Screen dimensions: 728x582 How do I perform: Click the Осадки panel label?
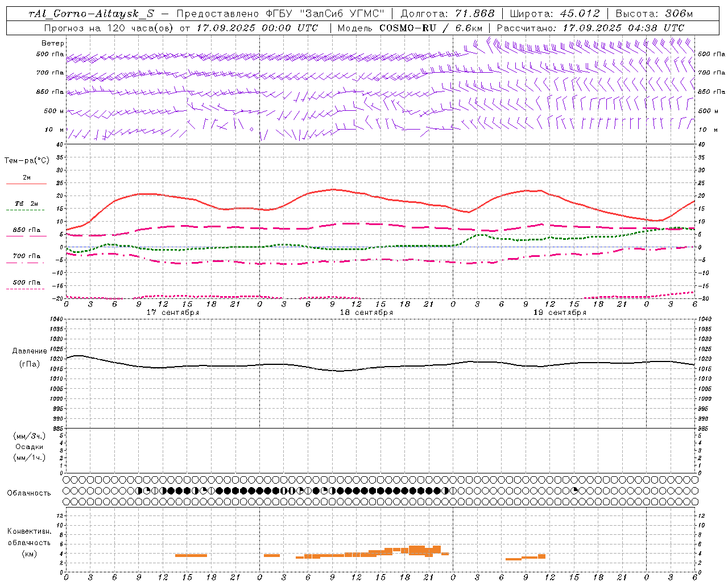(30, 447)
